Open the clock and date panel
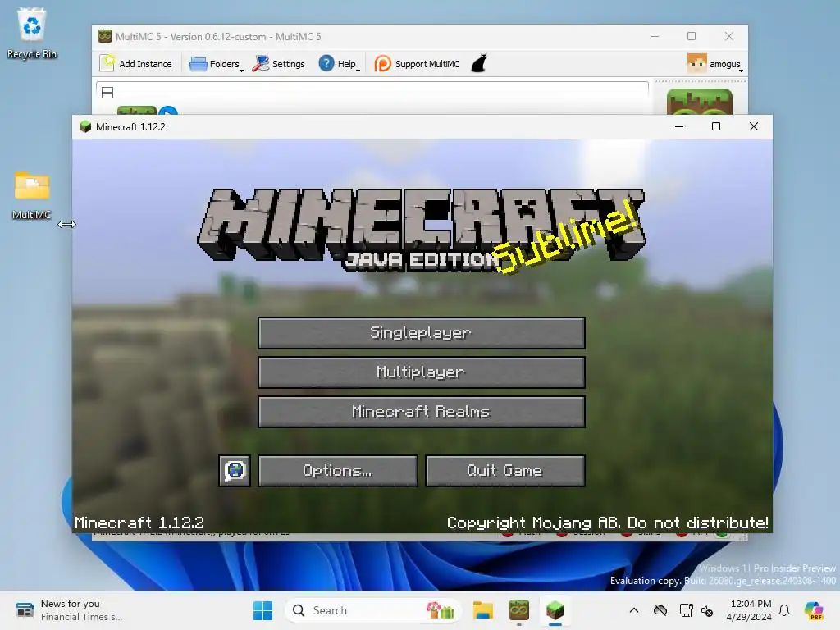 749,610
